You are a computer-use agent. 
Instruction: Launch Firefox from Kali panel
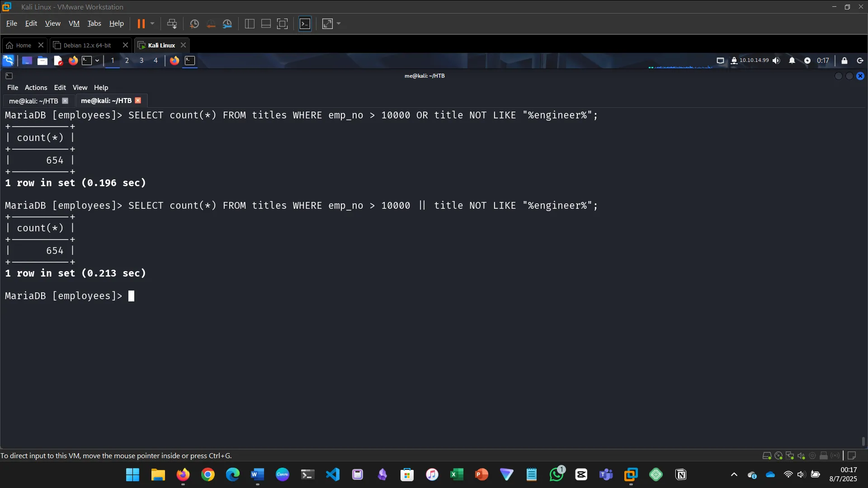tap(73, 61)
